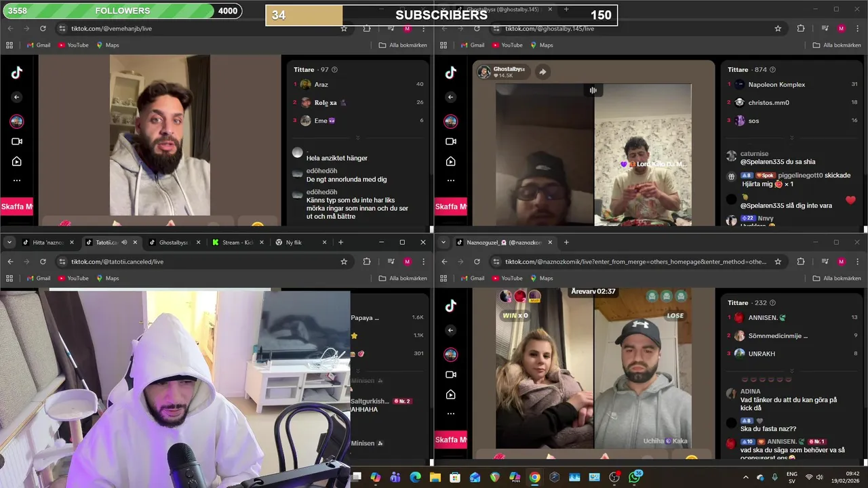Click back arrow in vemehanjb TikTok sidebar

17,97
